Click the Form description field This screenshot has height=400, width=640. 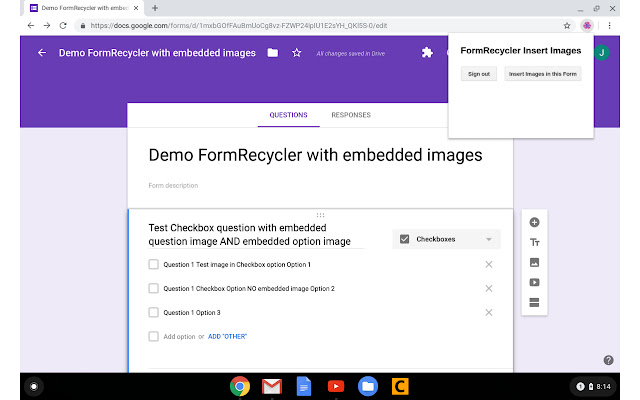click(320, 185)
